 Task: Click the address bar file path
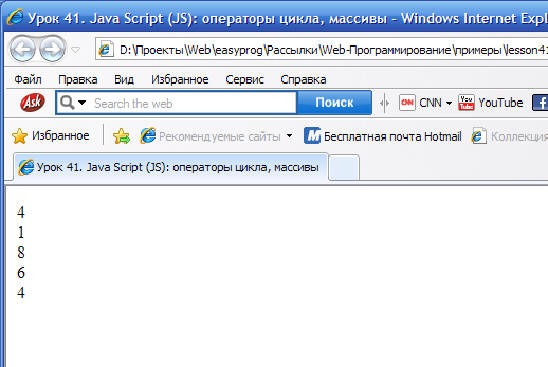(x=334, y=50)
